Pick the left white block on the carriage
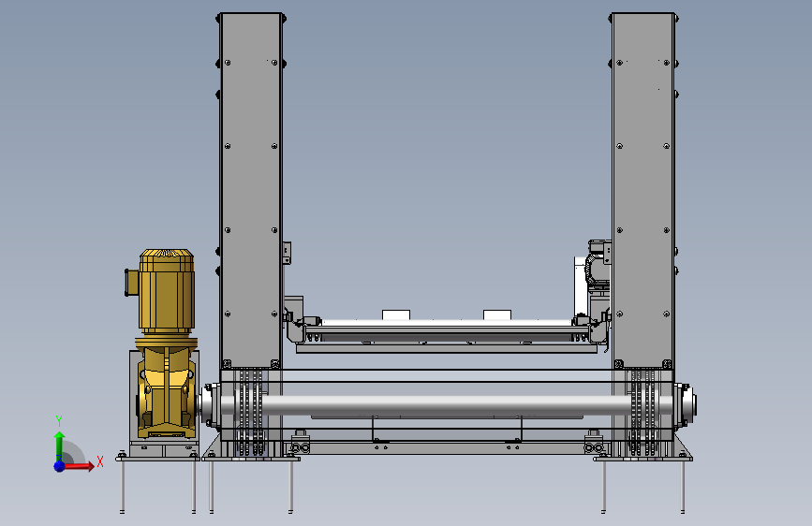812x526 pixels. [x=396, y=314]
